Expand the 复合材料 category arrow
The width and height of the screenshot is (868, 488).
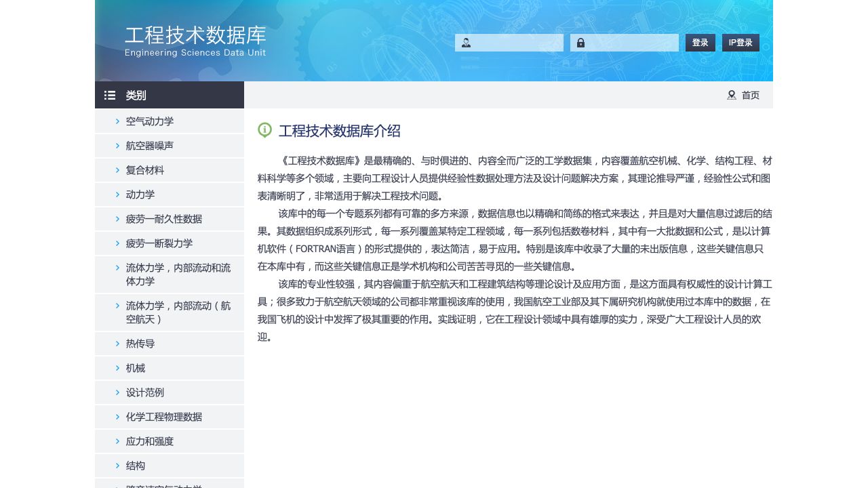tap(117, 170)
